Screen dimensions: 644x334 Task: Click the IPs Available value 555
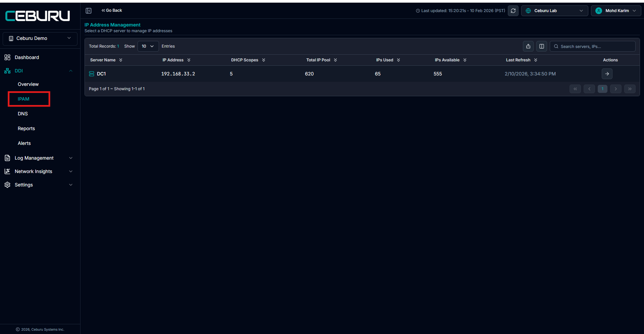tap(438, 74)
